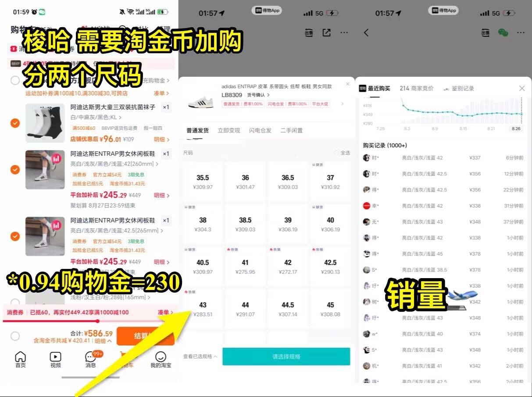Tap the red 消费券 progress bar
Viewport: 532px width, 397px height.
[x=89, y=321]
